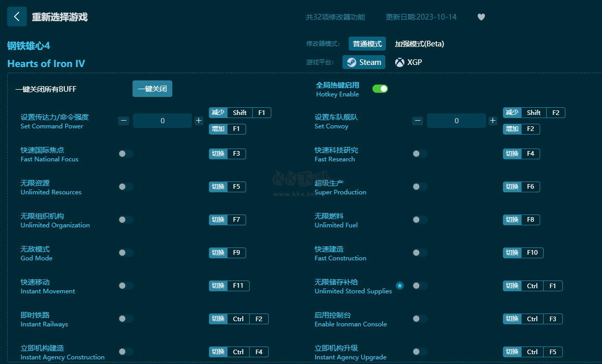Viewport: 602px width, 364px height.
Task: Click the 切换 F11 hotkey for Instant Movement
Action: pos(229,286)
